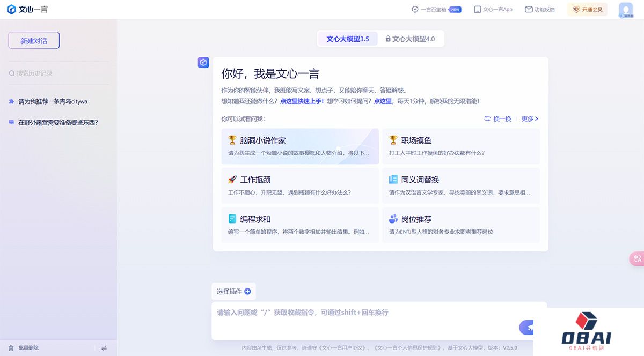This screenshot has height=356, width=644.
Task: Click the search magnifier icon in sidebar
Action: 12,73
